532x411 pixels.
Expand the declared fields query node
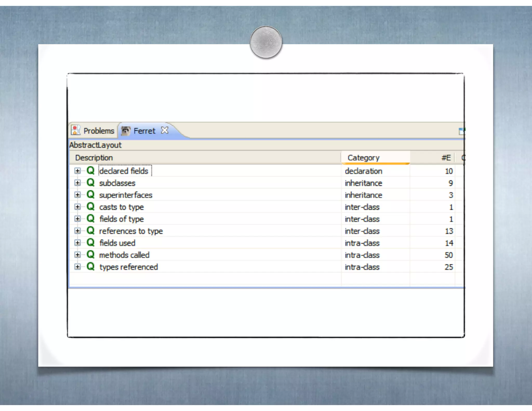77,171
